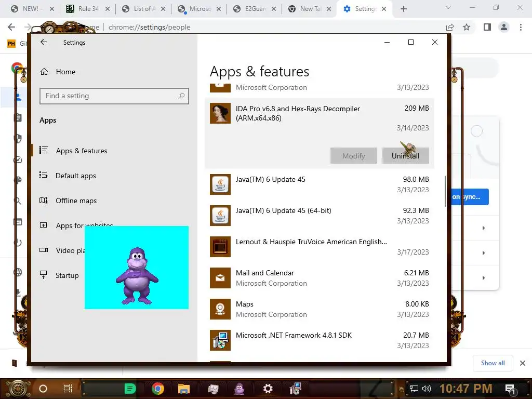Switch to the NEW! tab

click(33, 9)
